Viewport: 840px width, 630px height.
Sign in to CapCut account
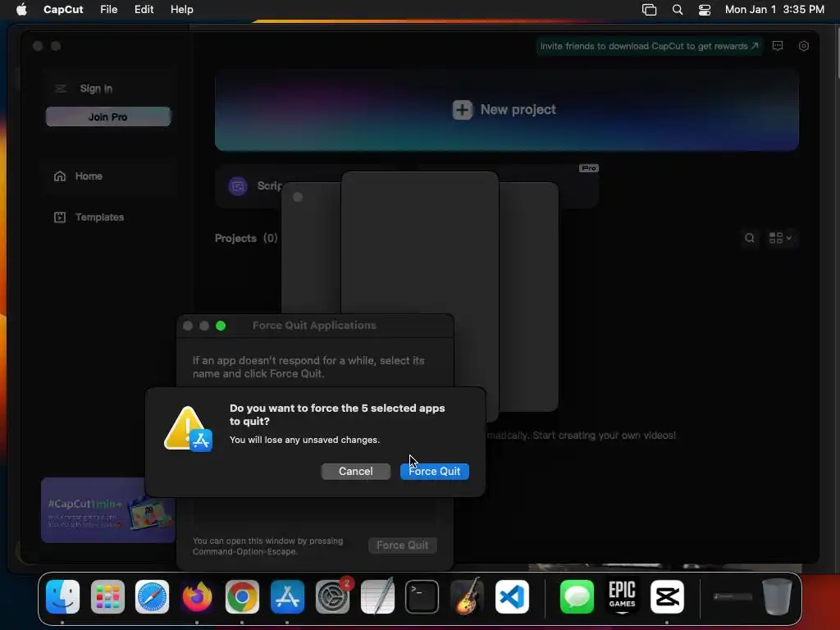[x=96, y=89]
